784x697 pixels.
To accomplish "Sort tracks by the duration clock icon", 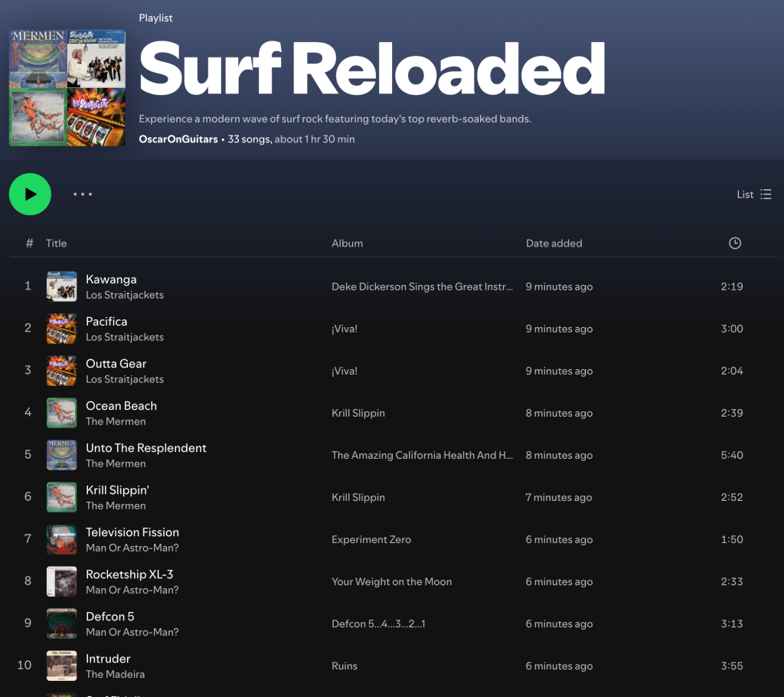I will coord(734,244).
